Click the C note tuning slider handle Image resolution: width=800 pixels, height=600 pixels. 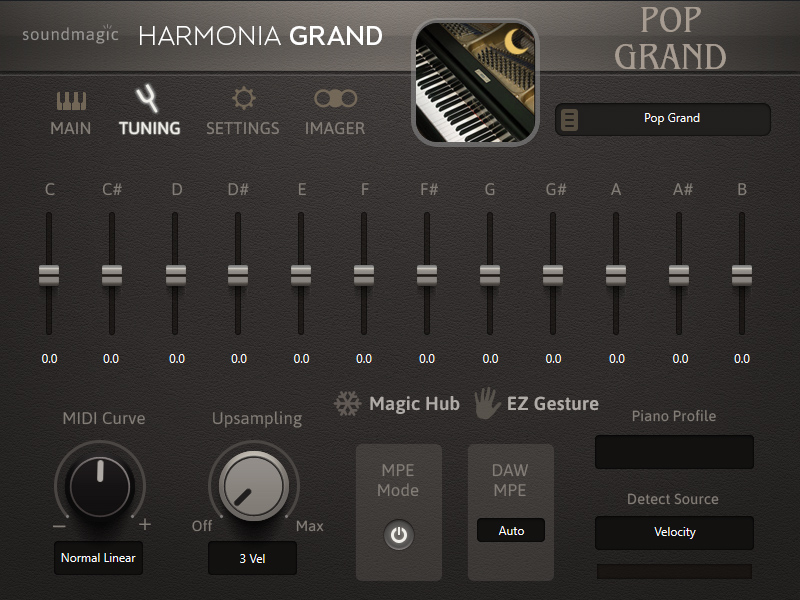tap(49, 275)
